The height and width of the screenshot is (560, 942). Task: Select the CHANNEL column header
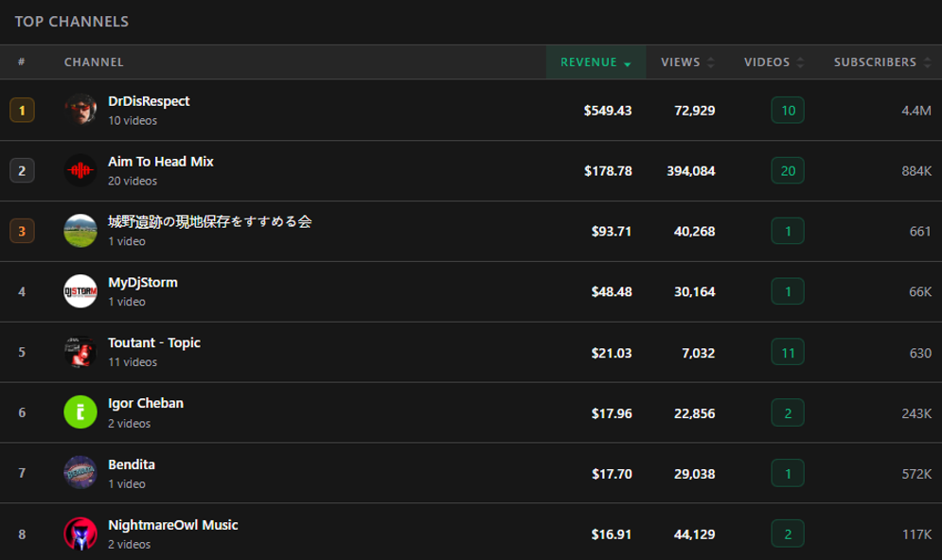94,62
